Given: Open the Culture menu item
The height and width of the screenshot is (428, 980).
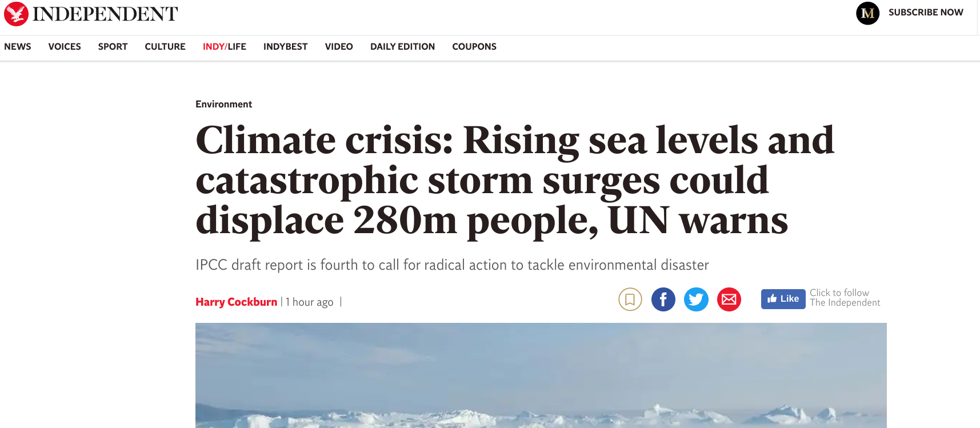Looking at the screenshot, I should (165, 47).
